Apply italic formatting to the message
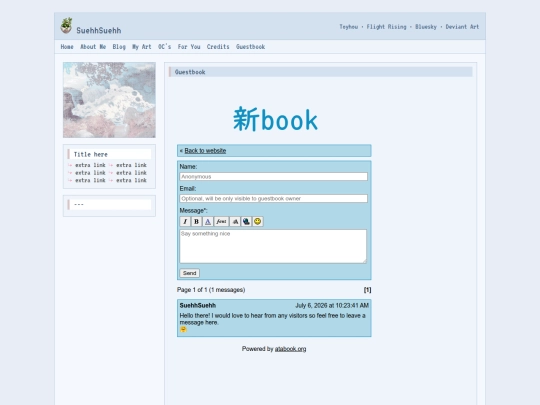Screen dimensions: 540x405 [x=185, y=221]
